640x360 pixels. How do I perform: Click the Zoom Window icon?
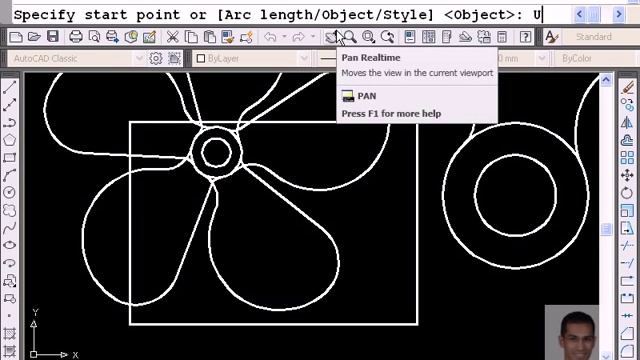click(x=368, y=37)
